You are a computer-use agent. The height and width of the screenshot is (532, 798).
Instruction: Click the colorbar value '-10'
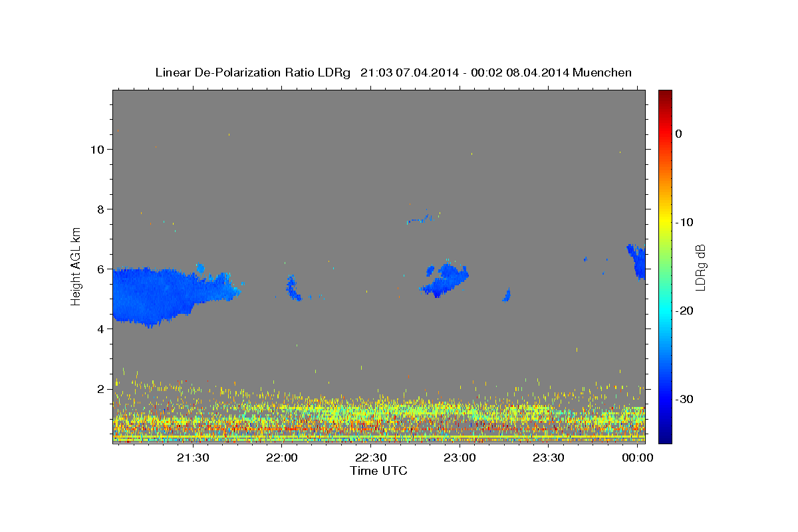coord(685,222)
